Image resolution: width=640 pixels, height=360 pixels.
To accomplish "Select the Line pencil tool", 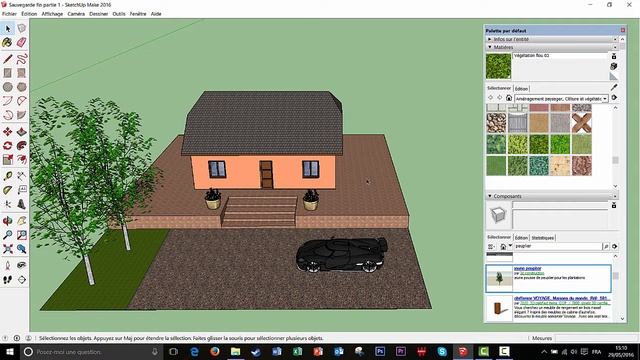I will tap(8, 59).
